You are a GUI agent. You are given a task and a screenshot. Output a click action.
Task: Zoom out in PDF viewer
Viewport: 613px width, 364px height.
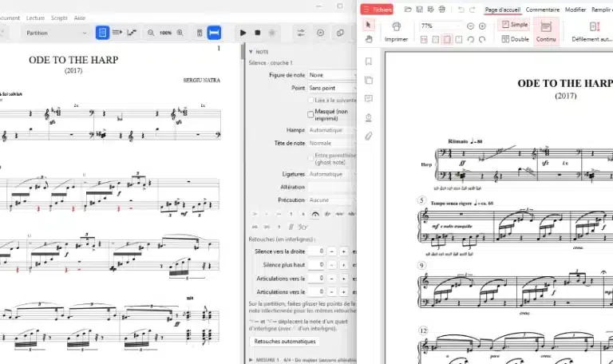click(470, 26)
